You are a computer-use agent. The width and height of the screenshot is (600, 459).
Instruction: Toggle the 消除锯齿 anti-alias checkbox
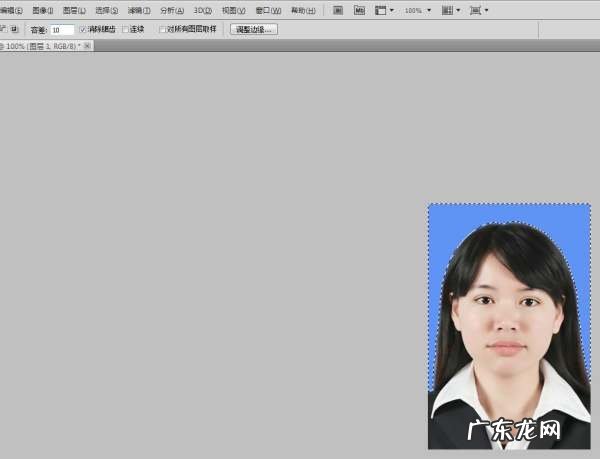click(x=82, y=29)
